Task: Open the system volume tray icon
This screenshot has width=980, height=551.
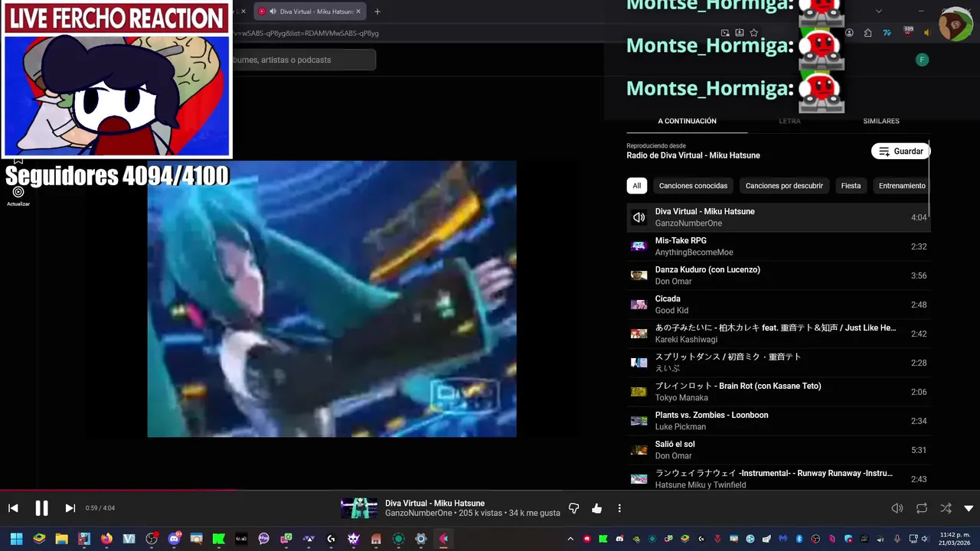Action: [x=927, y=539]
